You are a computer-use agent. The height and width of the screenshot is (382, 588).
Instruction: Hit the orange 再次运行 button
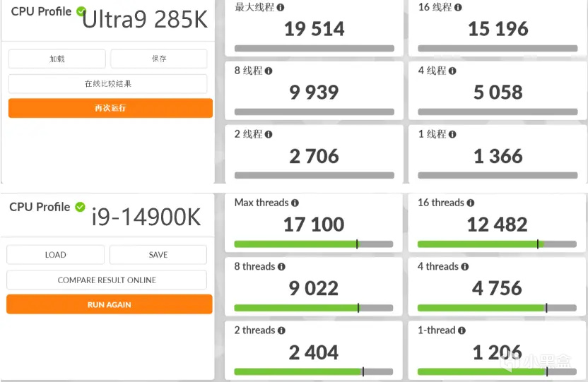pos(110,108)
